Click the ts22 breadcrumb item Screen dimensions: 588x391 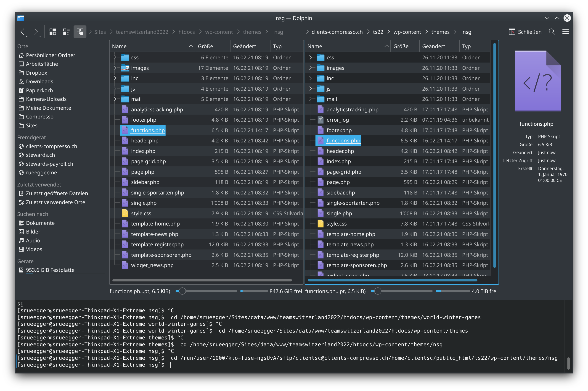[378, 32]
